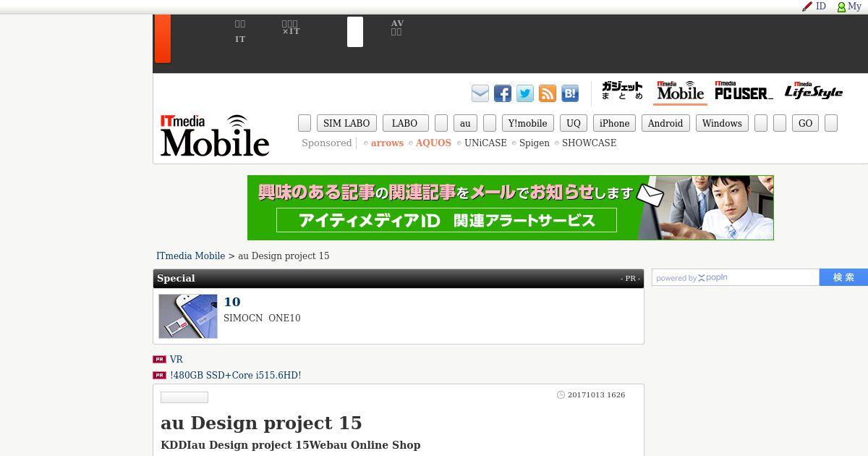
Task: Select the au category button
Action: [465, 123]
